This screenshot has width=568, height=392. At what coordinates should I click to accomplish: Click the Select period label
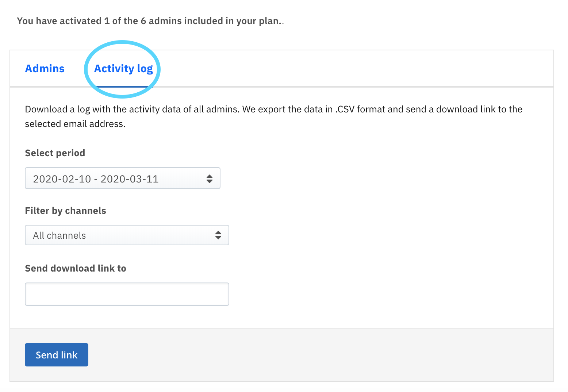55,153
